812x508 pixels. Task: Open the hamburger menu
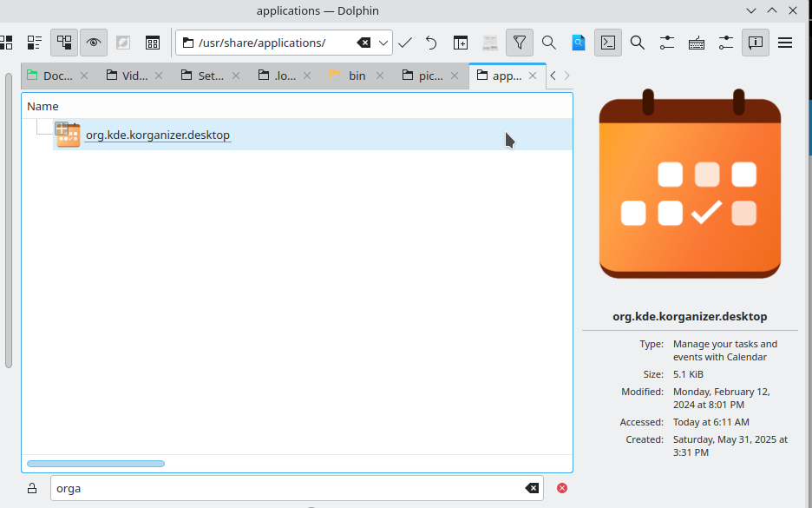[785, 43]
